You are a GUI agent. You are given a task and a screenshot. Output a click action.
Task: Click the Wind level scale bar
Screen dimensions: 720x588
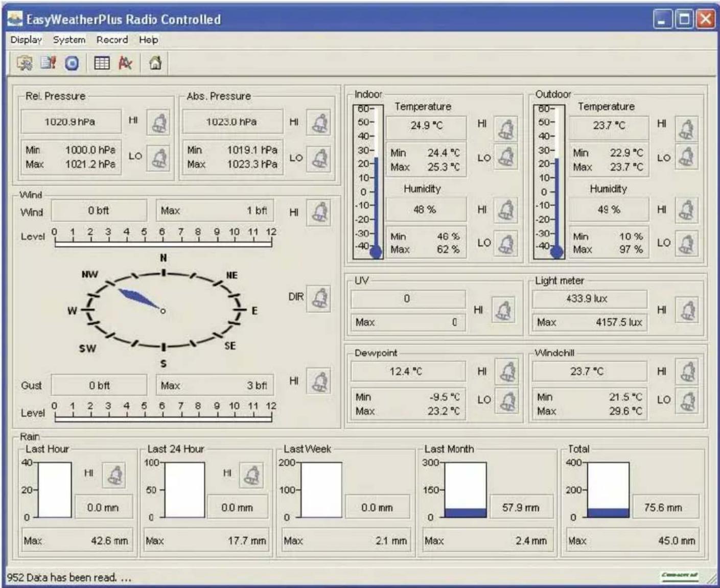(x=163, y=243)
